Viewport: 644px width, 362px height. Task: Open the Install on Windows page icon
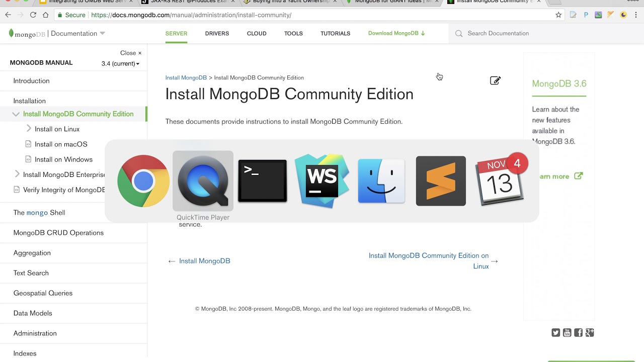coord(28,159)
